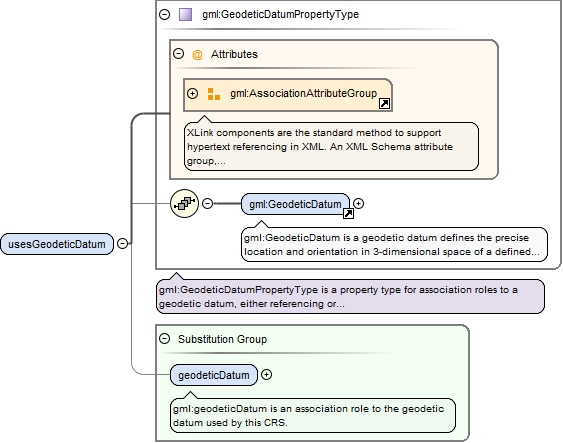Follow the gml:GeodeticDatum reference arrow icon
Screen dimensions: 563x443
[348, 214]
